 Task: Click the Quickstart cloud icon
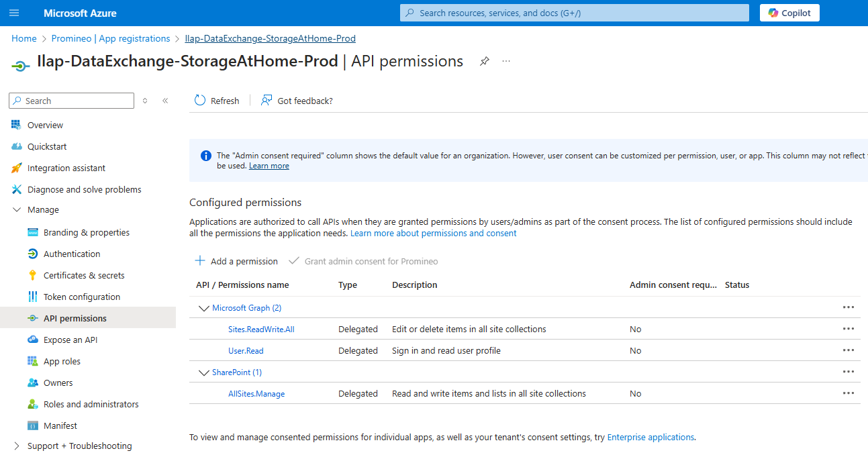17,146
